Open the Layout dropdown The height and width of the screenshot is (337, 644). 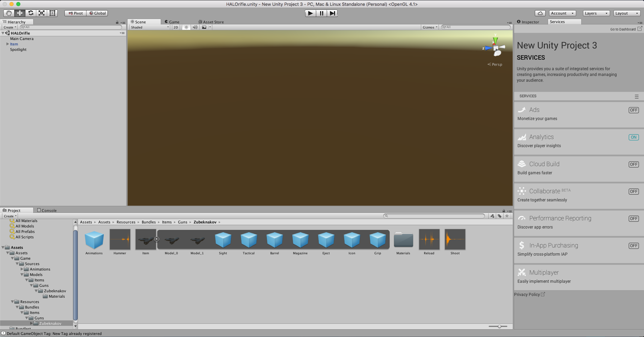pyautogui.click(x=627, y=13)
